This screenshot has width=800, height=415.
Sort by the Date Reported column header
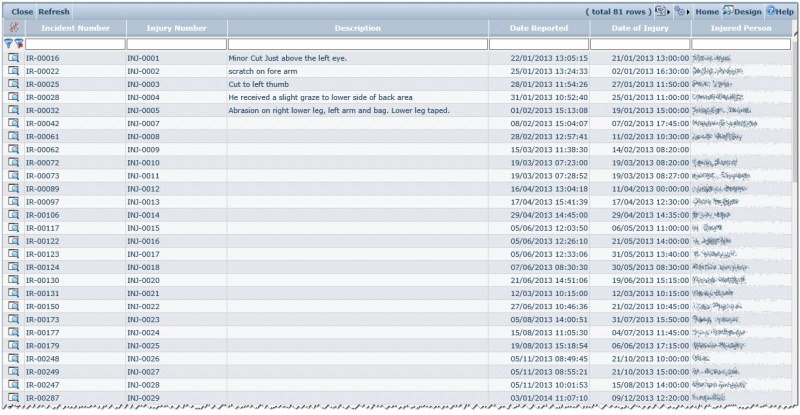tap(539, 28)
